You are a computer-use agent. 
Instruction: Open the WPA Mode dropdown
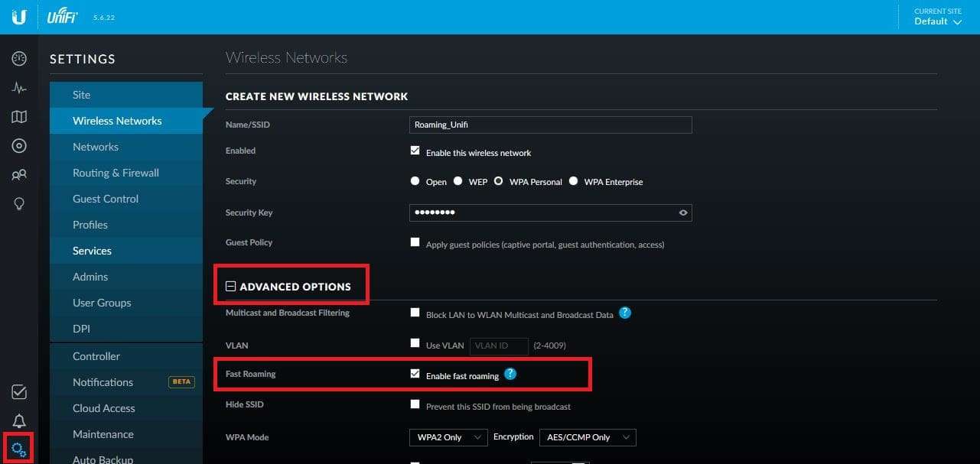coord(448,436)
